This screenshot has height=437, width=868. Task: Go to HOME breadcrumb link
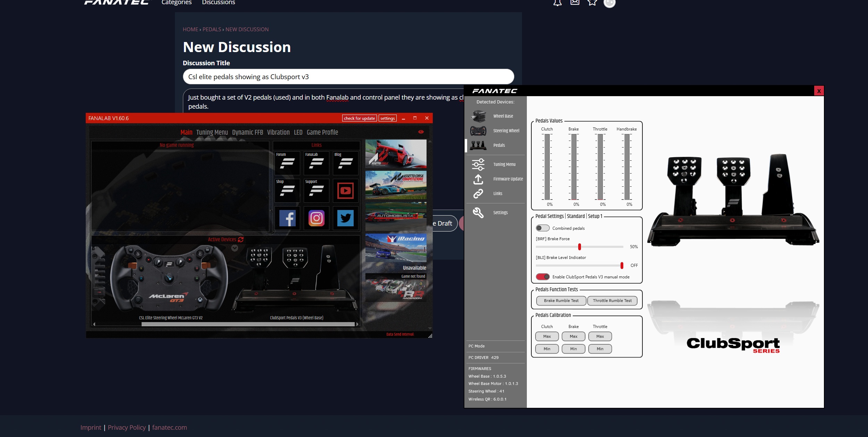[x=191, y=30]
